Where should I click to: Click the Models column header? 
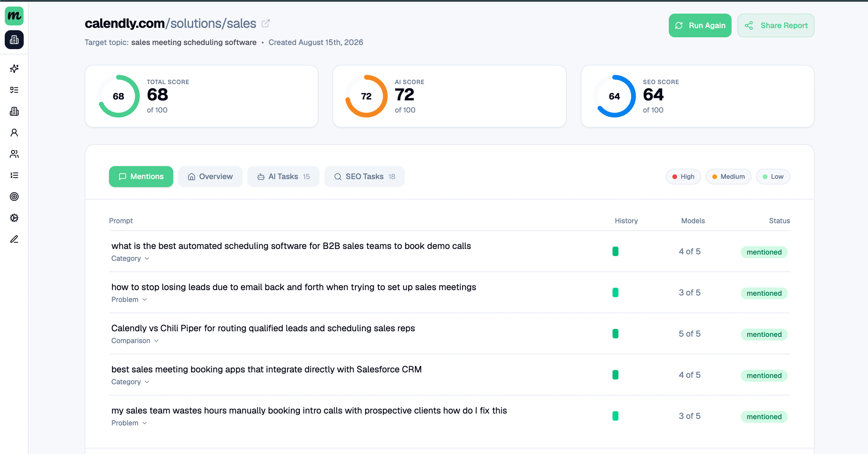pyautogui.click(x=693, y=221)
